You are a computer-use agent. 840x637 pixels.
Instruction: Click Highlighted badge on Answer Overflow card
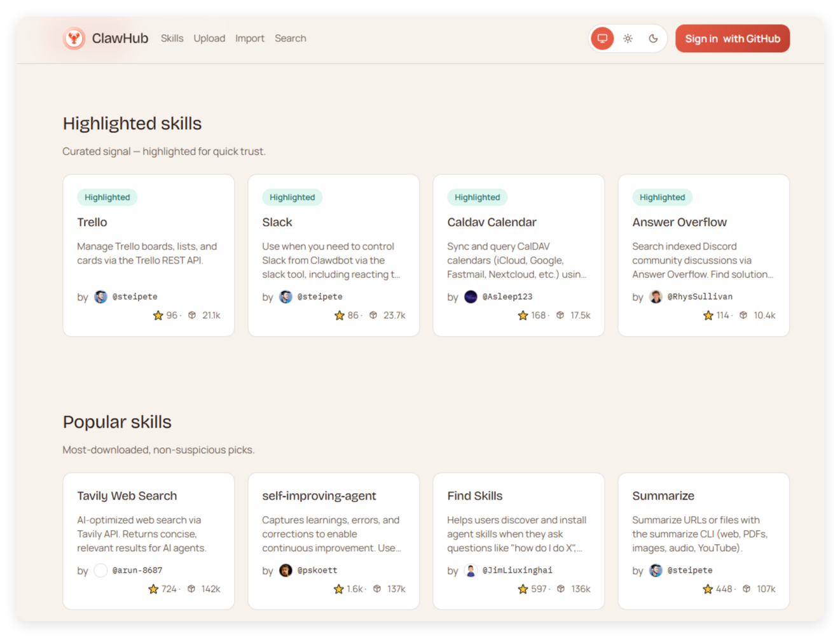pos(662,197)
